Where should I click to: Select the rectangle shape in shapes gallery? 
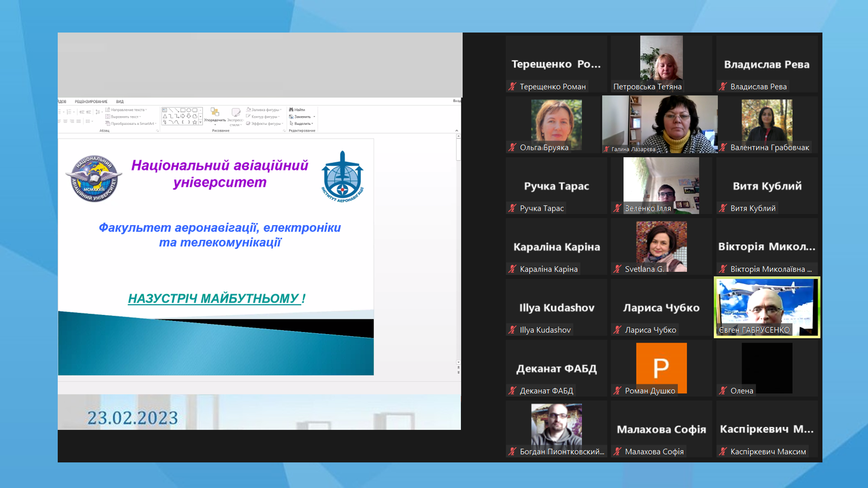(183, 110)
